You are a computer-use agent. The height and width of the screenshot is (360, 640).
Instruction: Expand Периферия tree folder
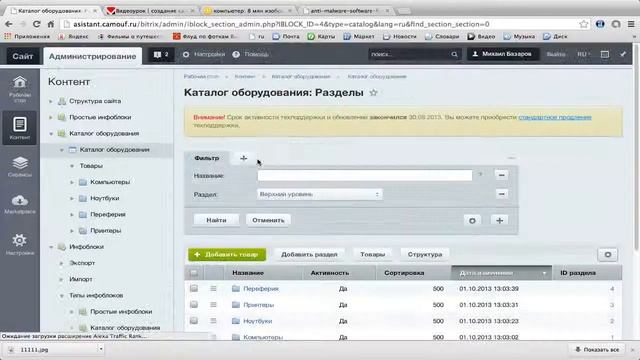point(72,215)
